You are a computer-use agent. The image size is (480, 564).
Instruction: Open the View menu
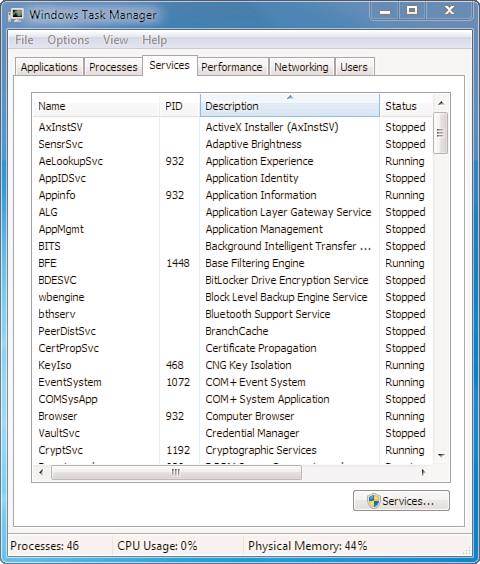tap(116, 40)
